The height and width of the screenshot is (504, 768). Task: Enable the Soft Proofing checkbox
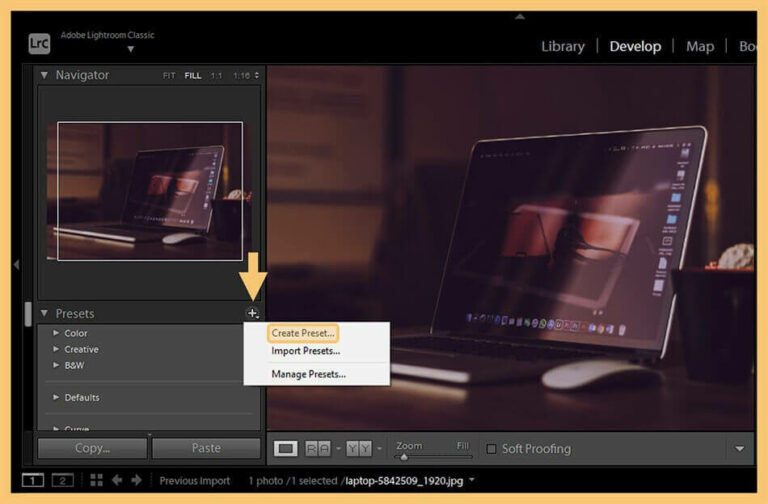point(491,449)
